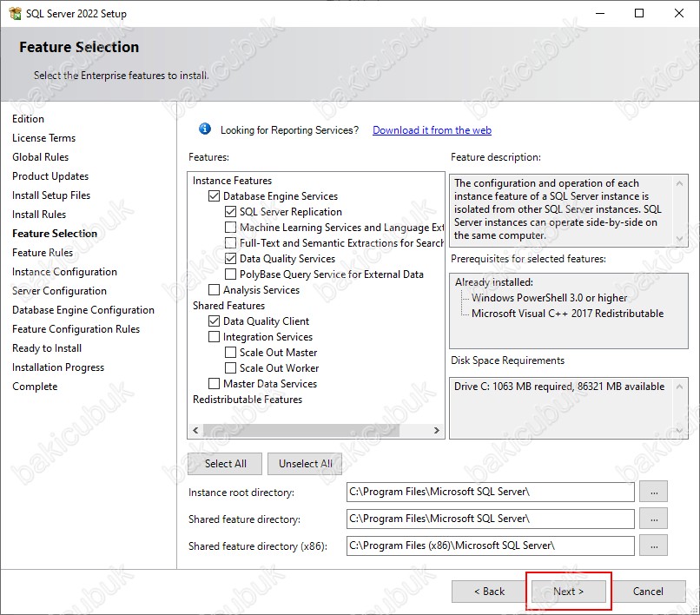Proceed with the Next > button
Image resolution: width=700 pixels, height=615 pixels.
pyautogui.click(x=568, y=592)
